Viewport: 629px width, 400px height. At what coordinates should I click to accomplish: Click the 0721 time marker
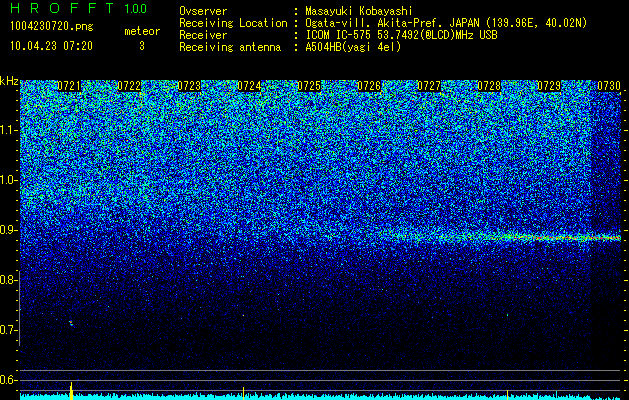pyautogui.click(x=69, y=86)
